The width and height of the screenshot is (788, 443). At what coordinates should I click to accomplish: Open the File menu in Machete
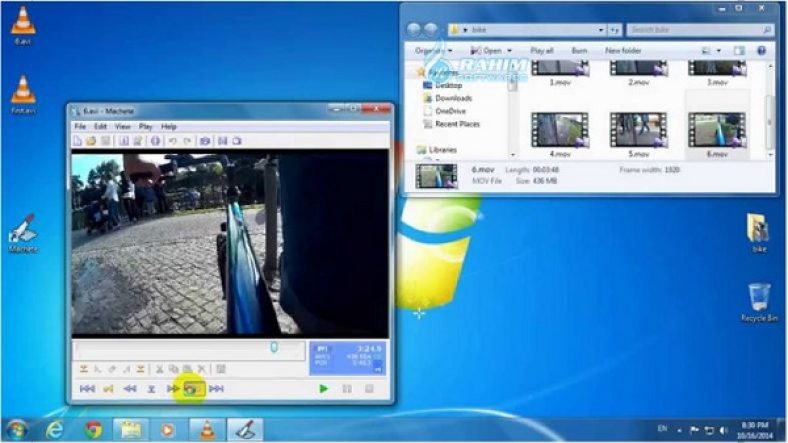[80, 127]
